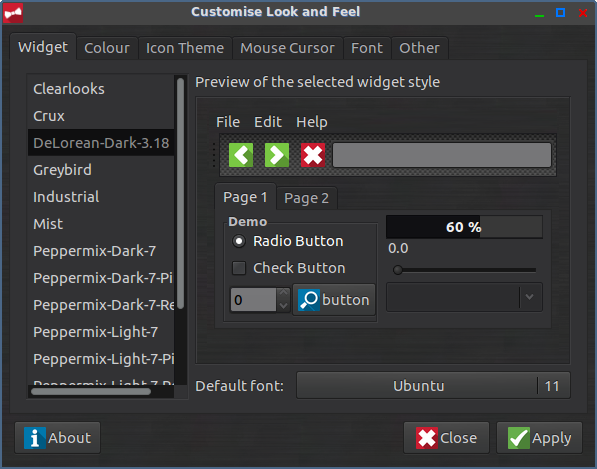Click the horizontal scale slider handle
The image size is (597, 469).
pyautogui.click(x=398, y=270)
